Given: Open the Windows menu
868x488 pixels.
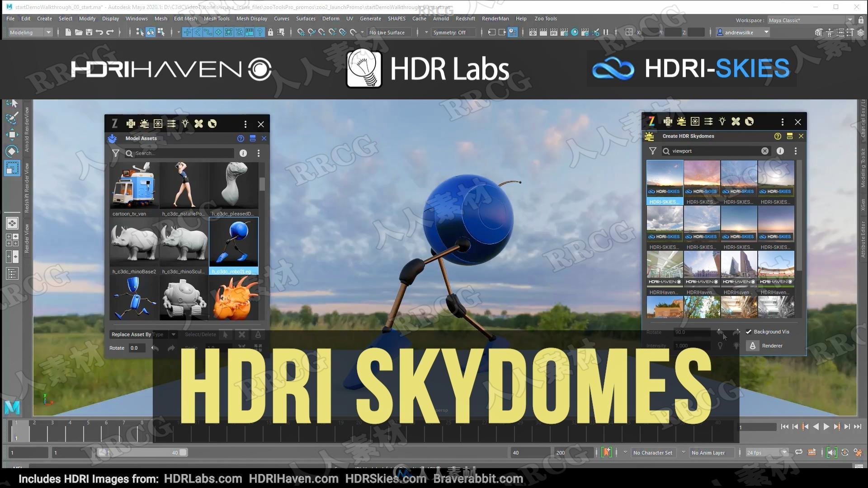Looking at the screenshot, I should (137, 19).
